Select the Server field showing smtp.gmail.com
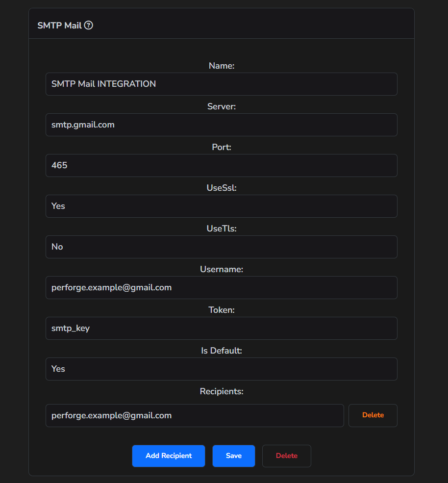This screenshot has width=448, height=483. pyautogui.click(x=222, y=125)
